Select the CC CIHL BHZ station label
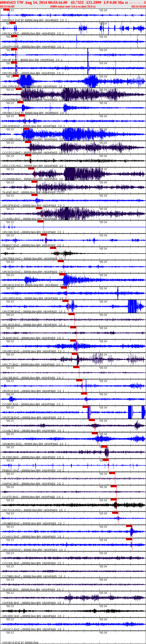Image resolution: width=146 pixels, height=644 pixels. tap(33, 563)
